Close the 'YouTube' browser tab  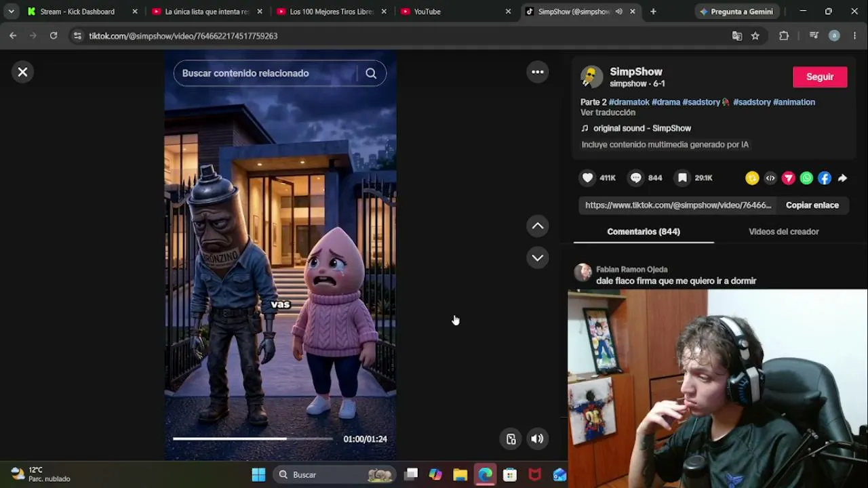click(508, 12)
